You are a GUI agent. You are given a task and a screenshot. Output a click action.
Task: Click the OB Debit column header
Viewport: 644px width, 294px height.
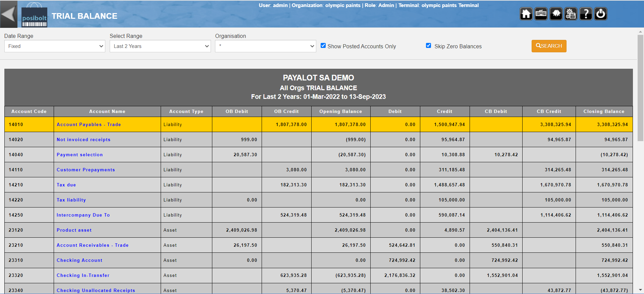tap(237, 111)
